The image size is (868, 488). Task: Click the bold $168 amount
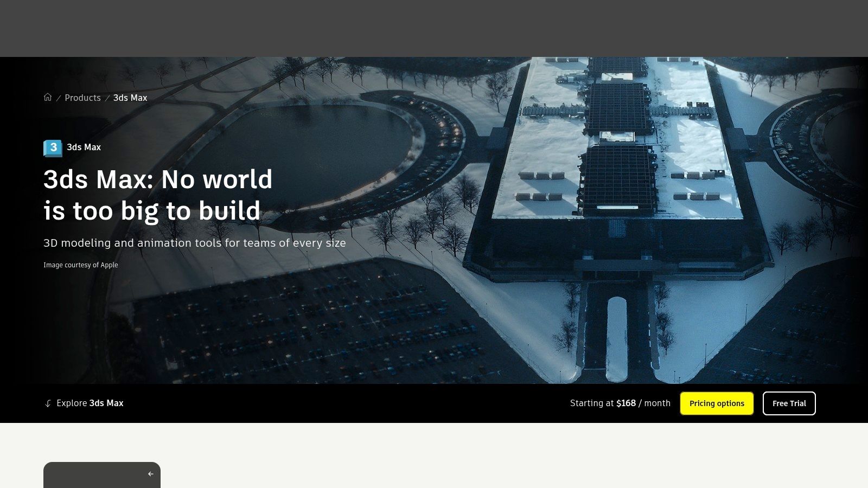coord(626,403)
